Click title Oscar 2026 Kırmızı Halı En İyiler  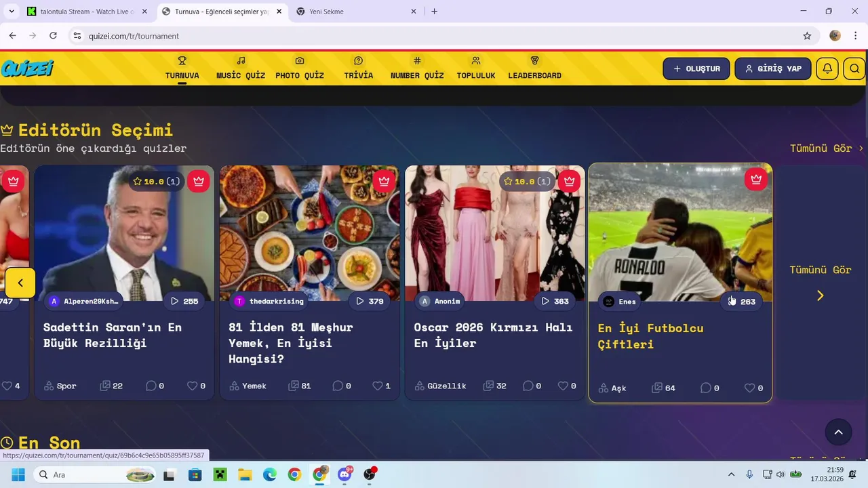pos(493,335)
